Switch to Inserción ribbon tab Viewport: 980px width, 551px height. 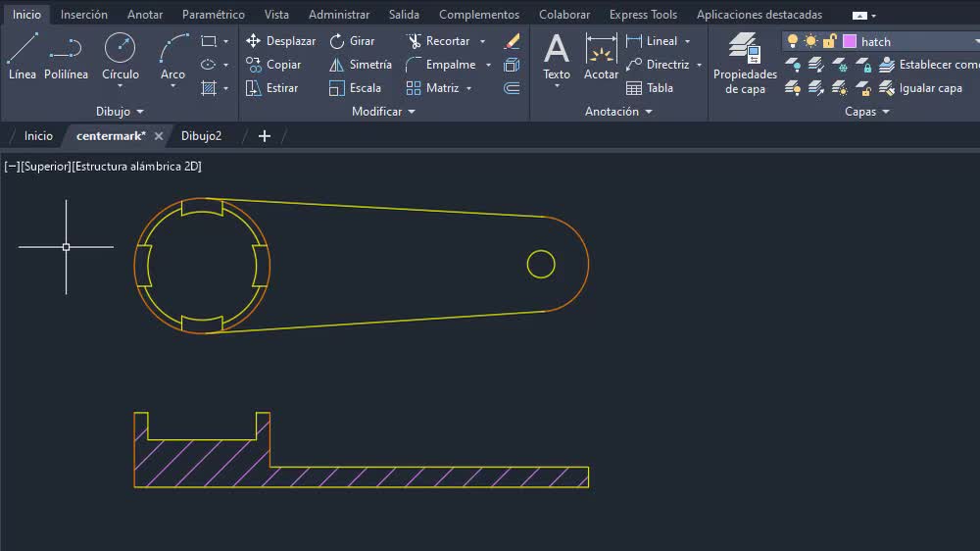click(x=83, y=15)
